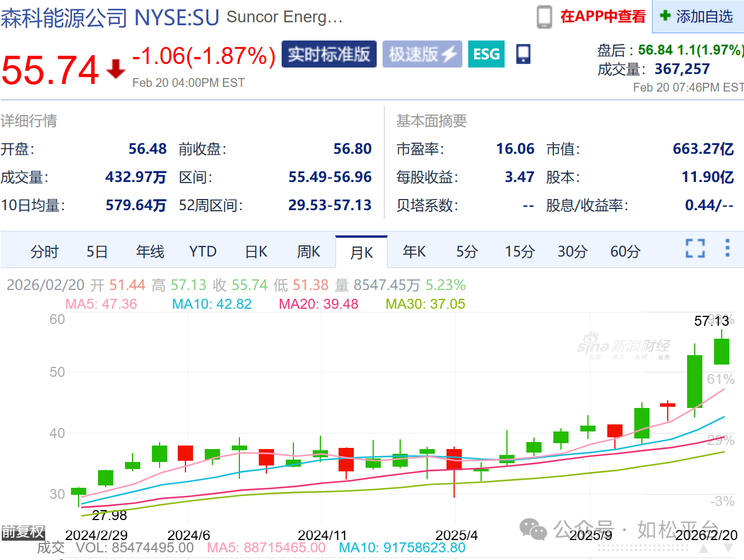This screenshot has width=744, height=560.
Task: Click the fullscreen expand chart icon
Action: (695, 248)
